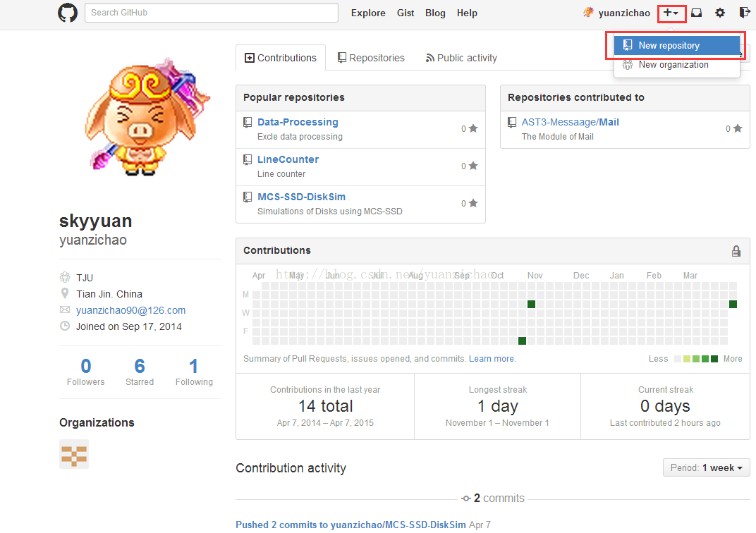Screen dimensions: 756x533
Task: Click the yuanzichao90@126.com email link
Action: pos(130,310)
